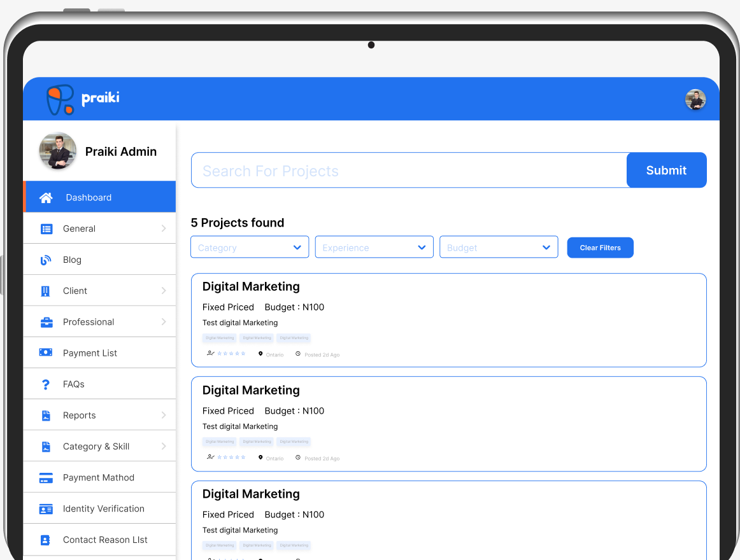The image size is (740, 560).
Task: Click the Identity Verification ID card icon
Action: point(46,509)
